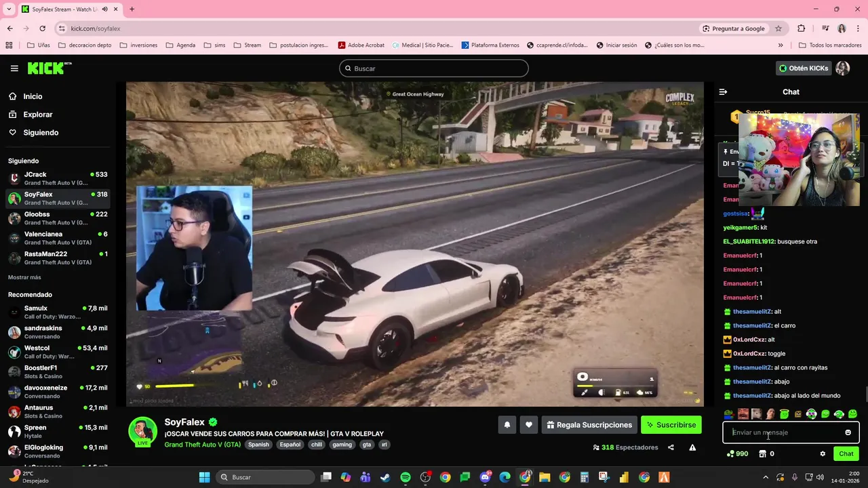Toggle the stream notification bell
The width and height of the screenshot is (868, 488).
point(507,425)
